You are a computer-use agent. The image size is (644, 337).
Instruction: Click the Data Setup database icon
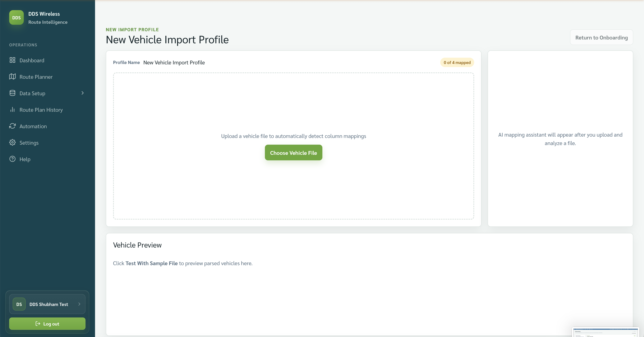(x=12, y=93)
